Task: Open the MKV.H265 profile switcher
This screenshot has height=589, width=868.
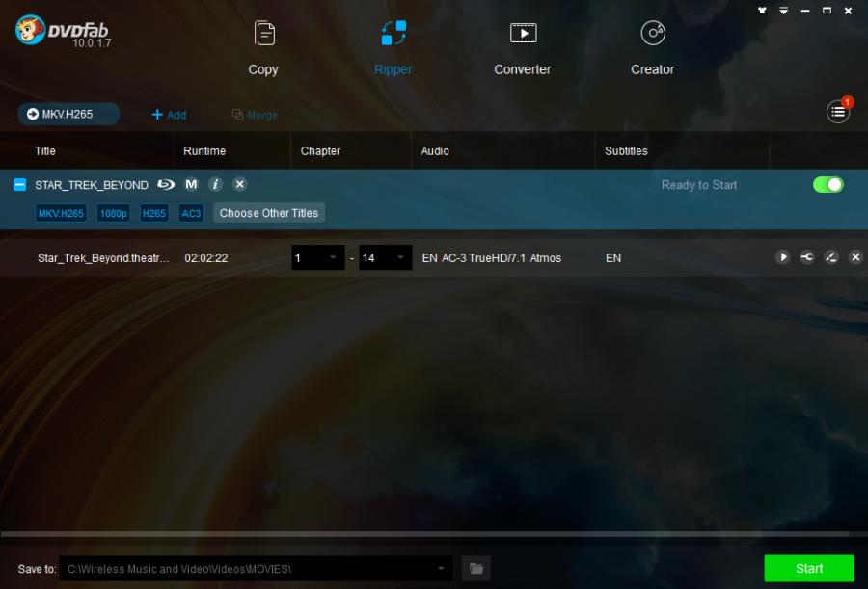Action: tap(68, 114)
